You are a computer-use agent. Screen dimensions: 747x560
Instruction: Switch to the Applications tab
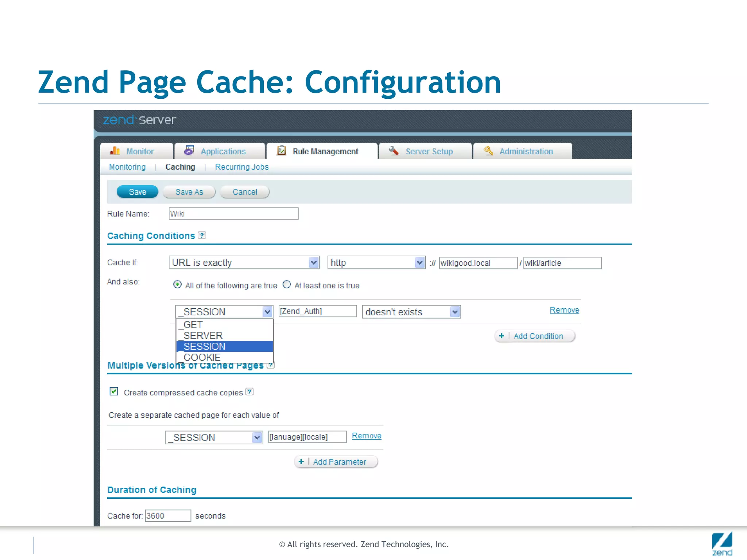(x=220, y=151)
